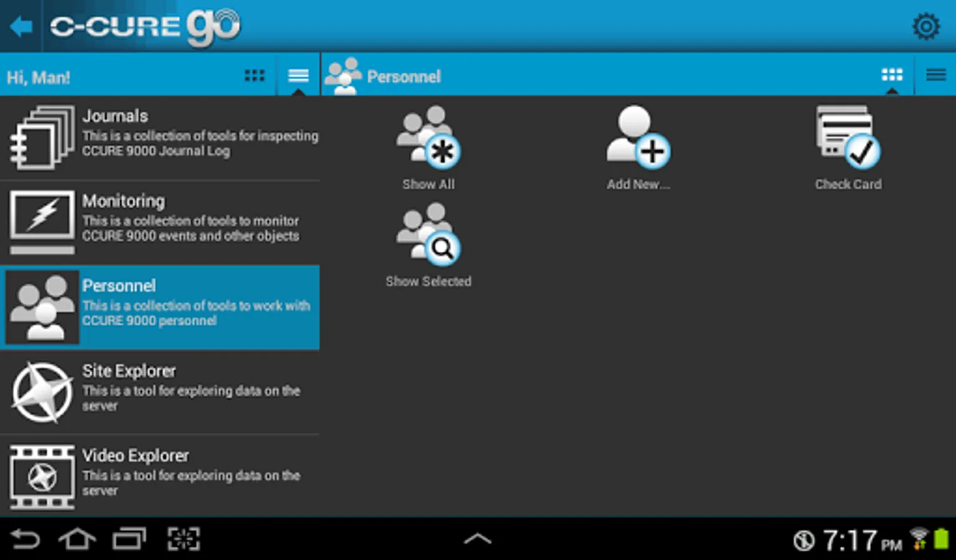Screen dimensions: 956x560
Task: Tap the battery status icon
Action: point(941,539)
